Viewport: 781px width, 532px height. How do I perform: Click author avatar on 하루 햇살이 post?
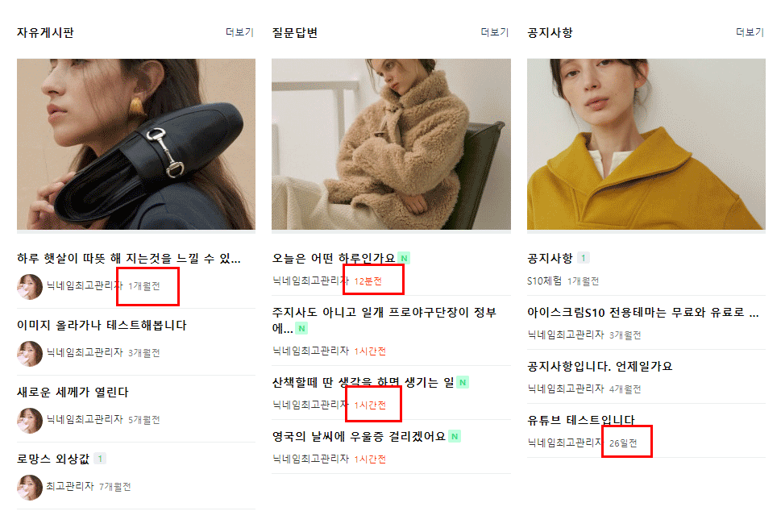click(30, 286)
